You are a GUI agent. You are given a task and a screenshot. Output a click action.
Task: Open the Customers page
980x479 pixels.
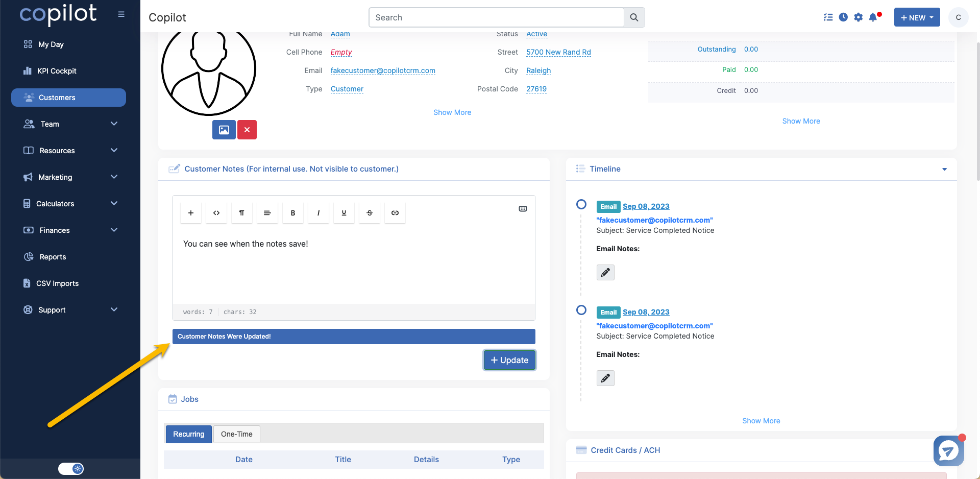point(68,98)
